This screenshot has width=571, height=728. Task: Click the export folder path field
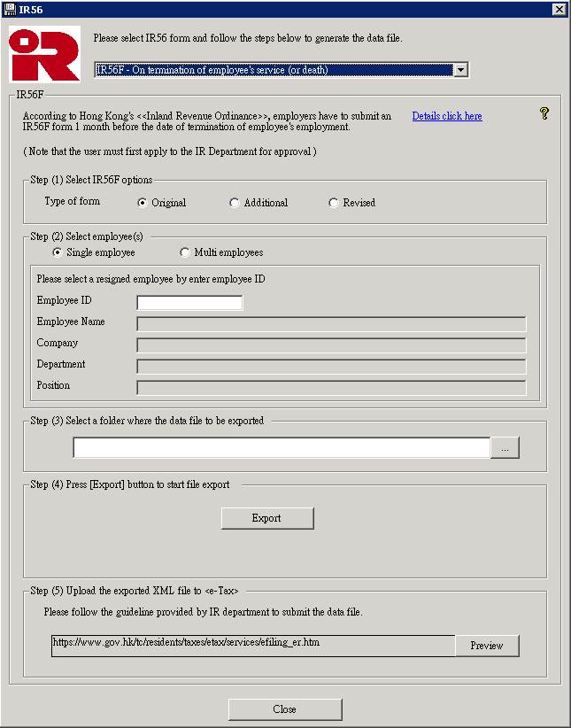(x=281, y=448)
